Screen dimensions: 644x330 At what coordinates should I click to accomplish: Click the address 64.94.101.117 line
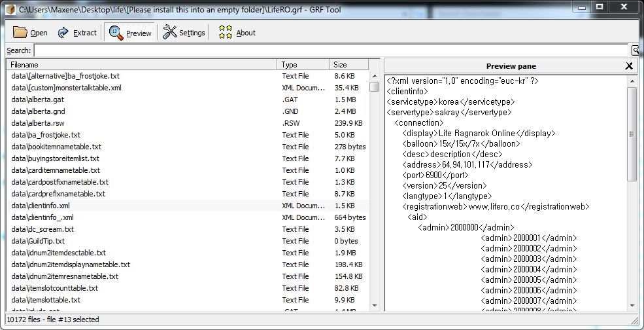pos(467,164)
